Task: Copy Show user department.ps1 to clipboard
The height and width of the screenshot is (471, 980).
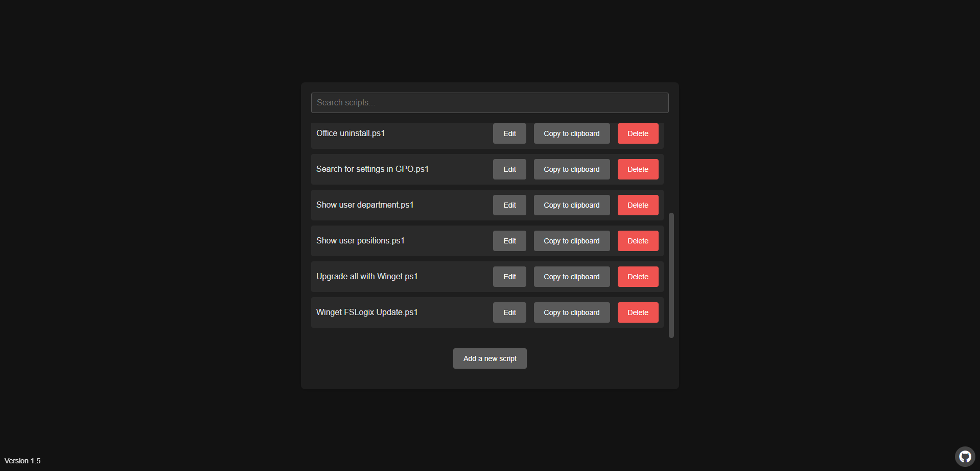Action: pyautogui.click(x=571, y=205)
